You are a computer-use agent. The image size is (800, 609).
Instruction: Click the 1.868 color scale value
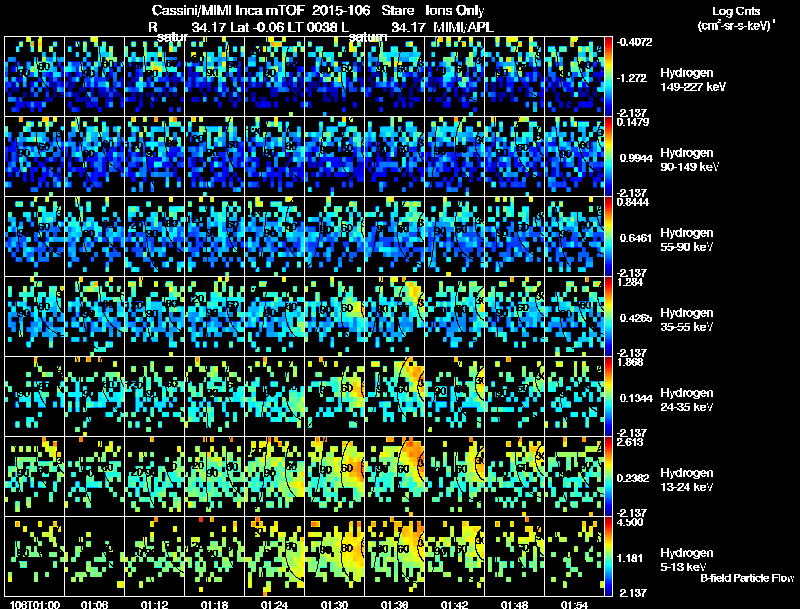(x=630, y=363)
